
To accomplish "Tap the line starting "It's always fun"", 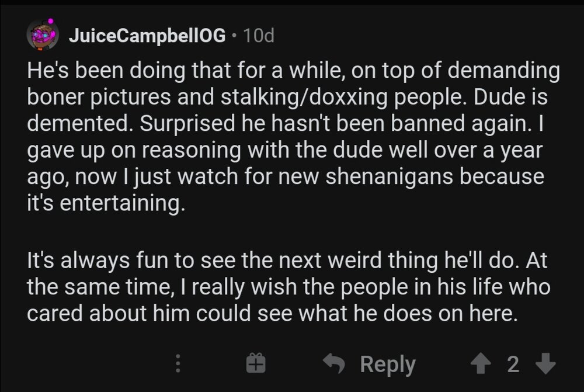I will [286, 262].
